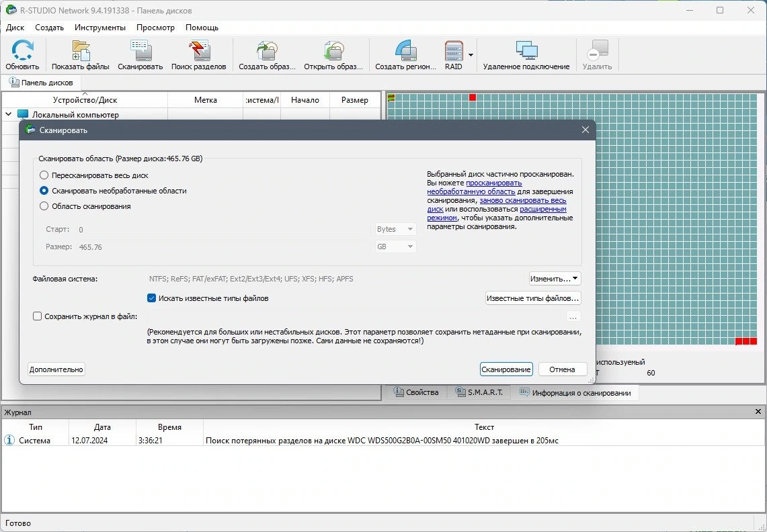The image size is (767, 532).
Task: Click the Отмена button
Action: tap(562, 369)
